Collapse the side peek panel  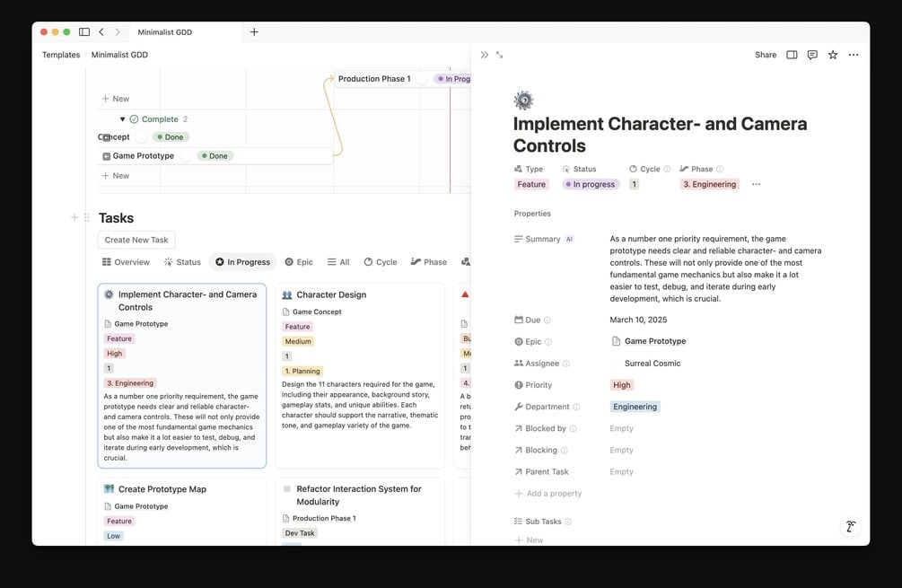485,55
